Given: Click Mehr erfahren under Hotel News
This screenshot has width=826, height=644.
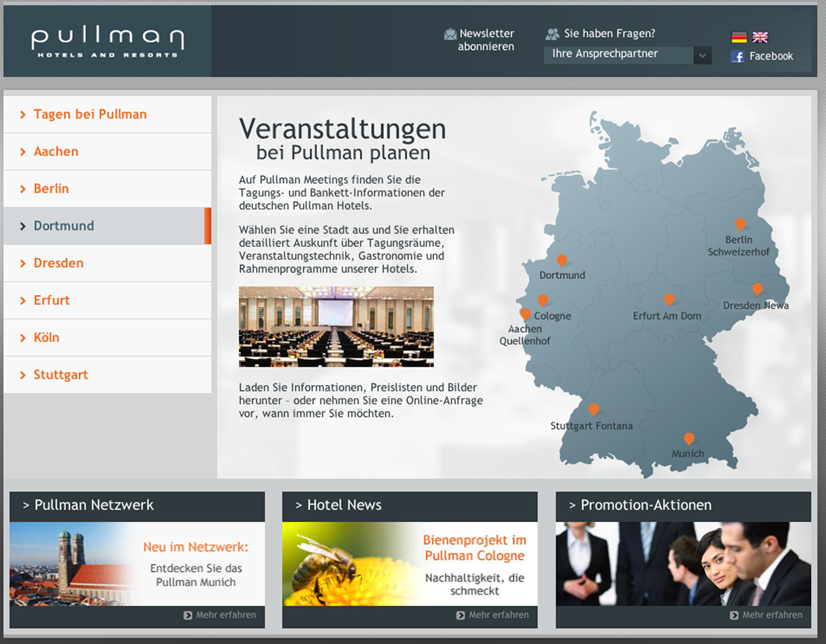Looking at the screenshot, I should [x=499, y=615].
